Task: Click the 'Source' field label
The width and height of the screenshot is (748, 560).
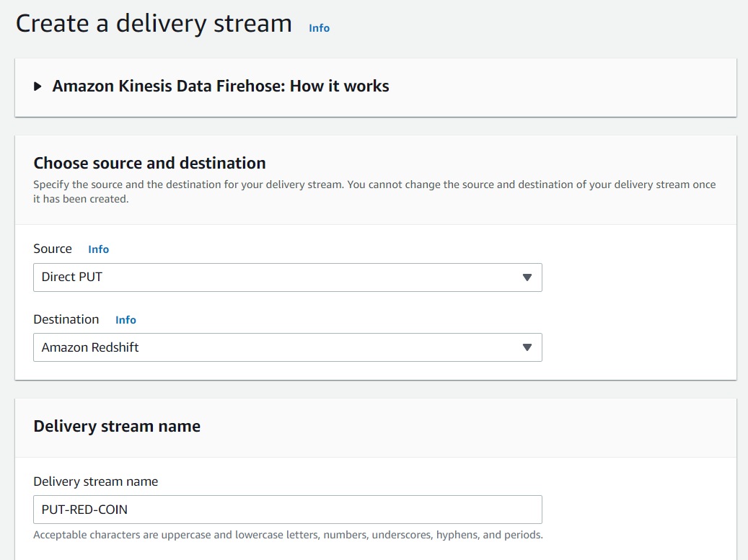Action: 53,249
